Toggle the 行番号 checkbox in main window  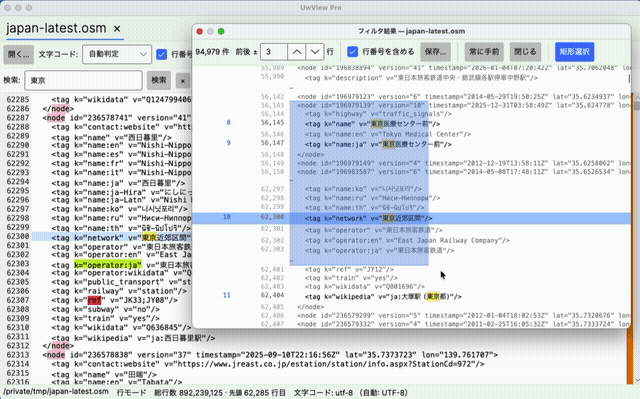[x=162, y=54]
